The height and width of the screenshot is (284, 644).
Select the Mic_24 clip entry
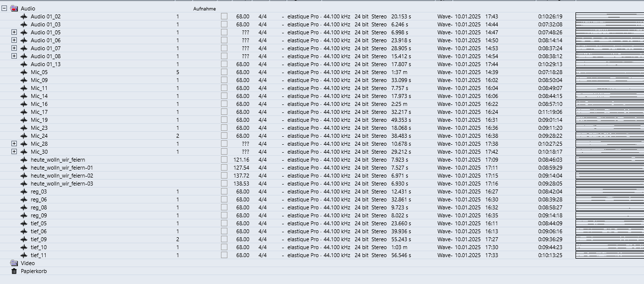click(39, 136)
